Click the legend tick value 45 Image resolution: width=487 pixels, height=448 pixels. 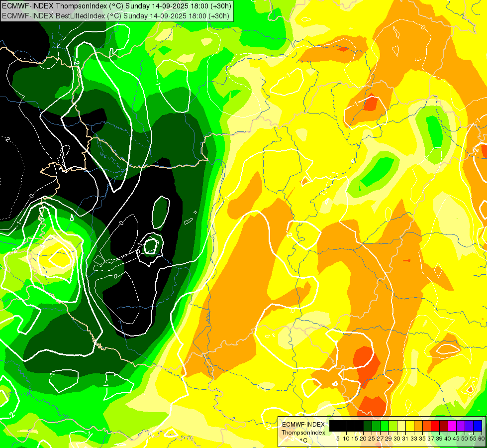pyautogui.click(x=456, y=439)
